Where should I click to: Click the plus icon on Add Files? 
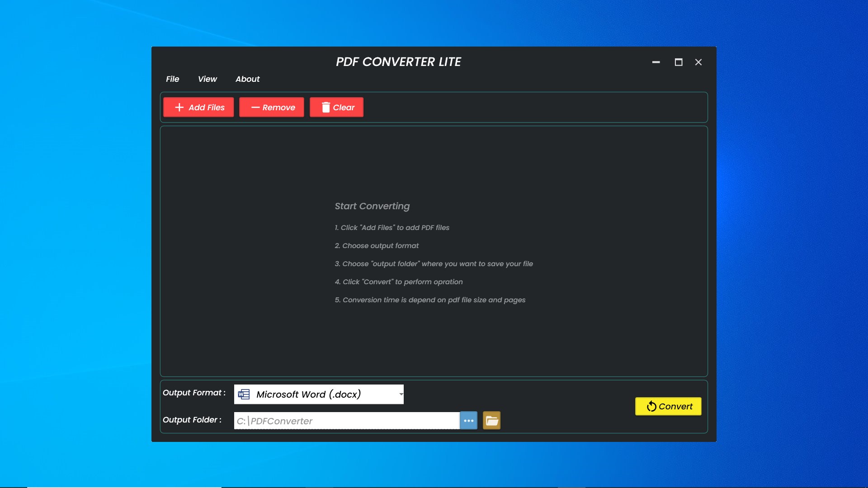point(179,107)
